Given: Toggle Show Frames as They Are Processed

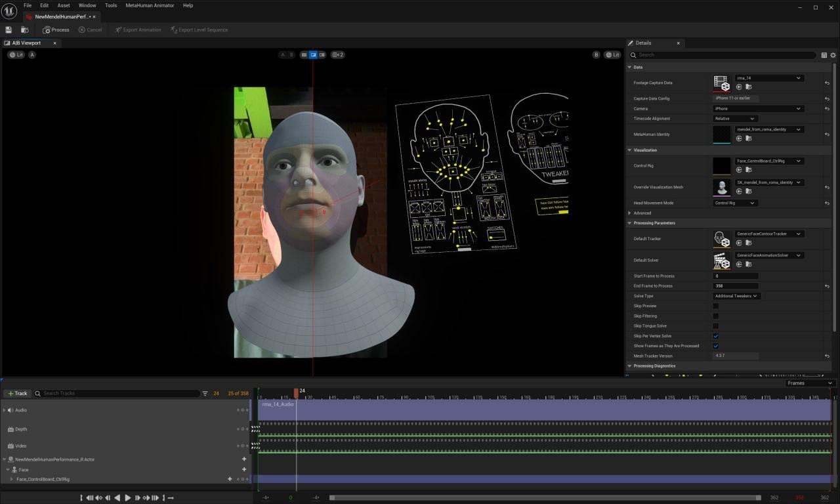Looking at the screenshot, I should coord(715,346).
